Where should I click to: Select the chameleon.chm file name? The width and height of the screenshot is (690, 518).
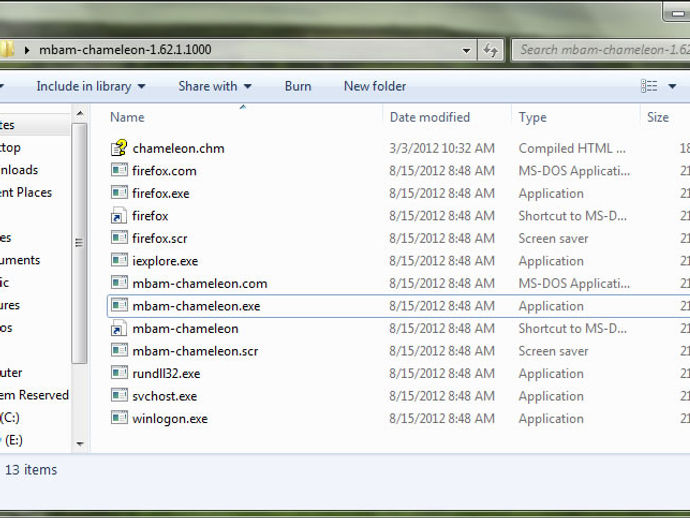(x=178, y=148)
